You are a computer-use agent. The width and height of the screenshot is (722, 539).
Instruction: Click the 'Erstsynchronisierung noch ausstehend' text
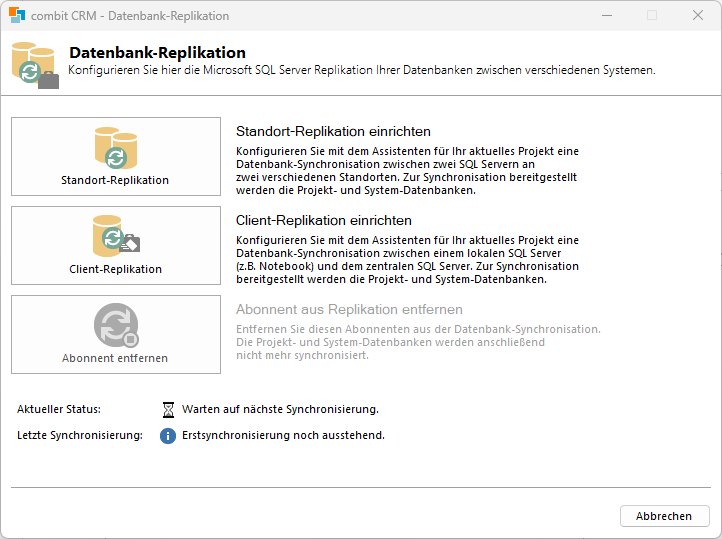(283, 435)
